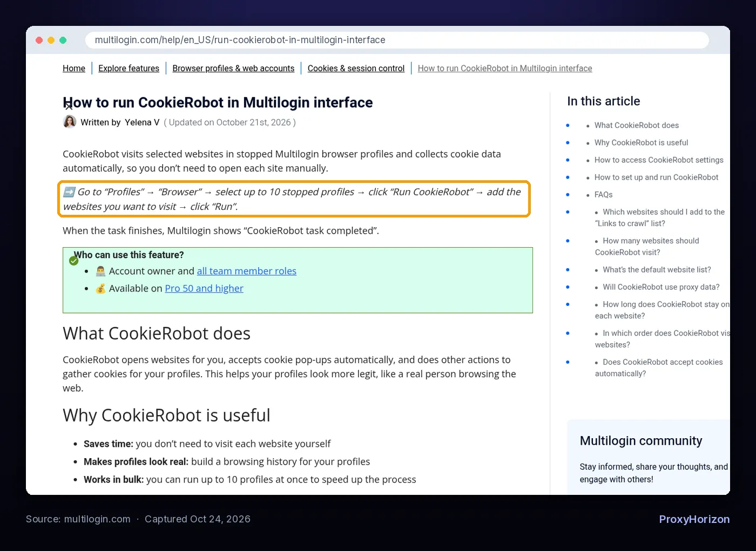
Task: Click the 'In this article' sidebar heading
Action: coord(604,101)
